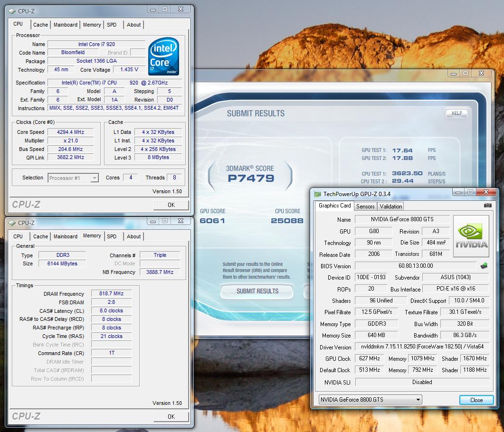
Task: Click the GPU Clock value 627 MHz
Action: pyautogui.click(x=369, y=358)
